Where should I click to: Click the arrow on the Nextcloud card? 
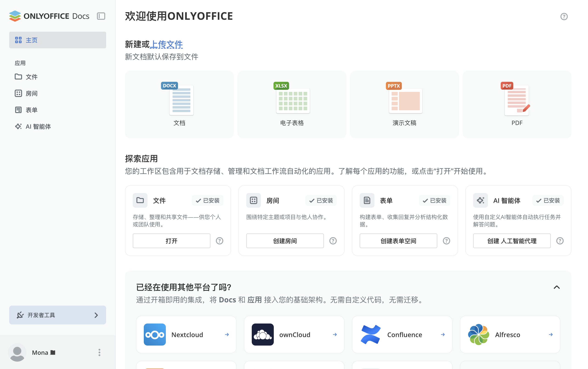point(227,334)
